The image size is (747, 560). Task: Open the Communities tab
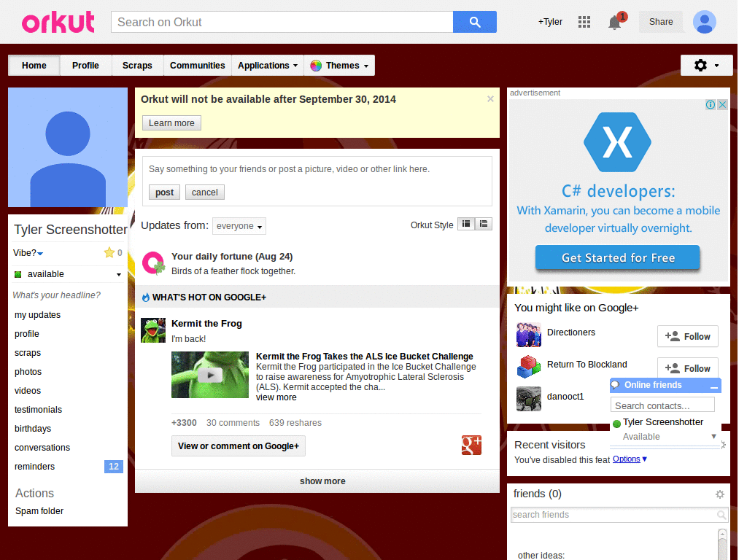tap(197, 65)
